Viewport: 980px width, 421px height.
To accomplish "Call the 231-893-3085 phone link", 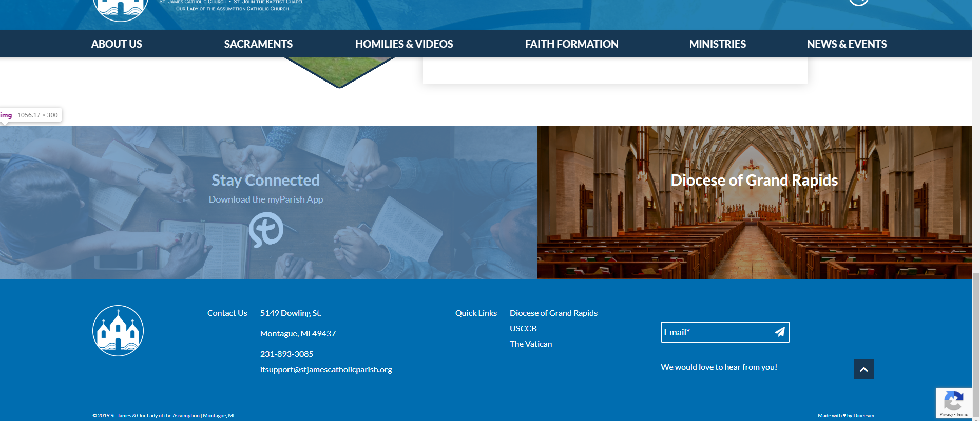I will (286, 354).
